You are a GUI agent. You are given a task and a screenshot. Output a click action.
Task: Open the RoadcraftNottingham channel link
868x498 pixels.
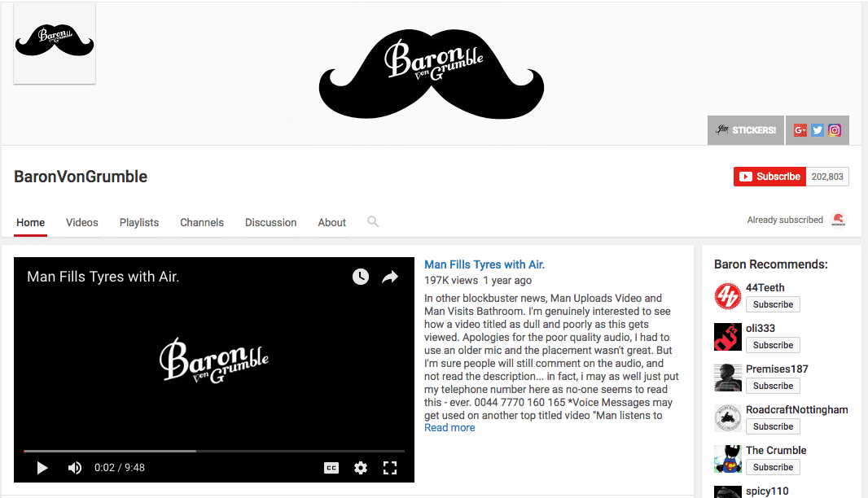point(796,409)
